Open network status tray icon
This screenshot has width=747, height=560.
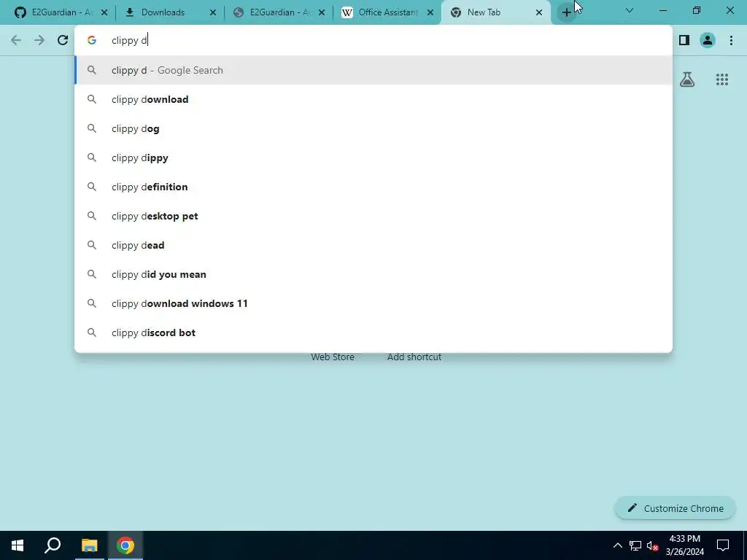point(635,545)
